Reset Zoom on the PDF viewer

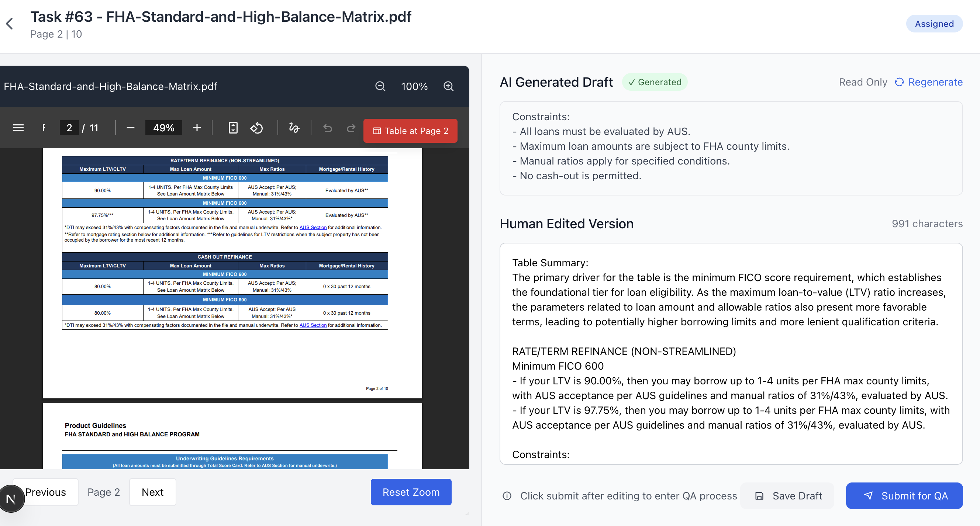coord(411,492)
